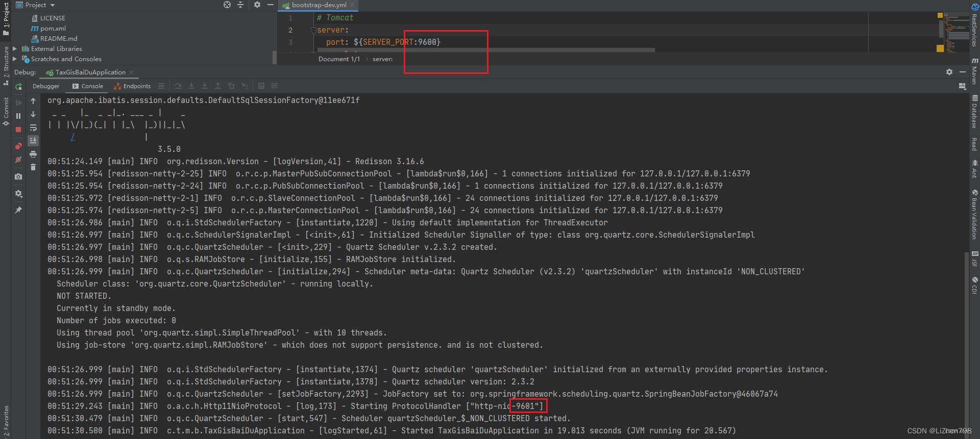Click Evaluate Expression calculator icon
Image resolution: width=980 pixels, height=439 pixels.
tap(261, 86)
